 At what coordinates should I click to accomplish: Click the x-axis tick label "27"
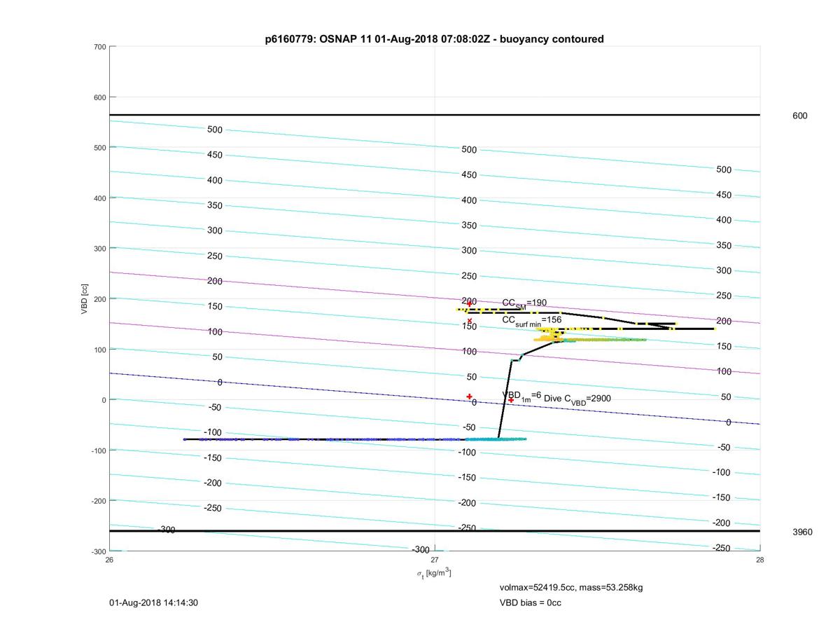click(435, 559)
